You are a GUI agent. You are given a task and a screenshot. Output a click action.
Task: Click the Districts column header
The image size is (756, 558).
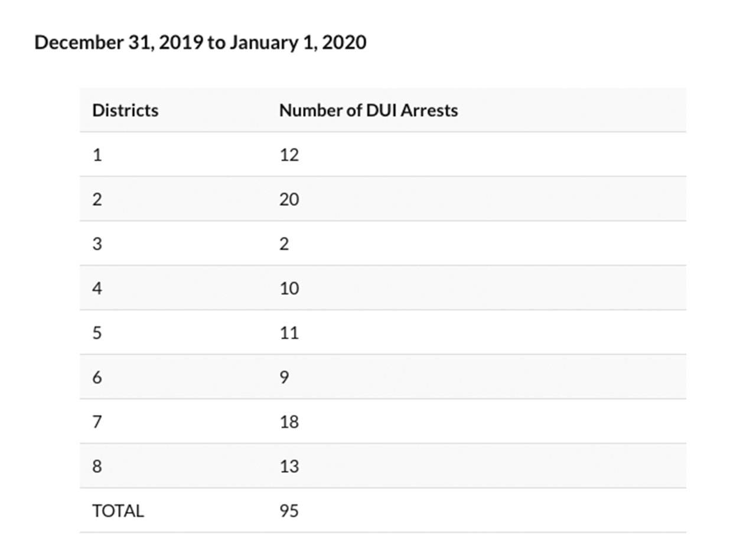(125, 111)
